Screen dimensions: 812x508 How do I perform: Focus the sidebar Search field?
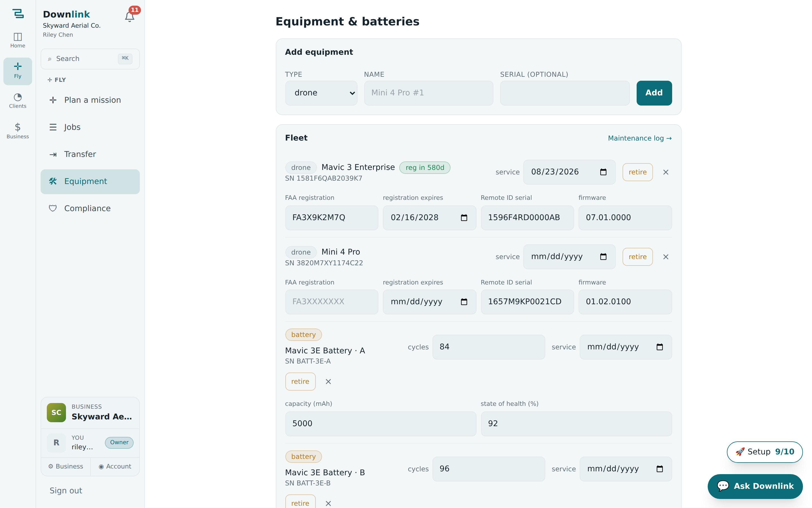pos(90,59)
